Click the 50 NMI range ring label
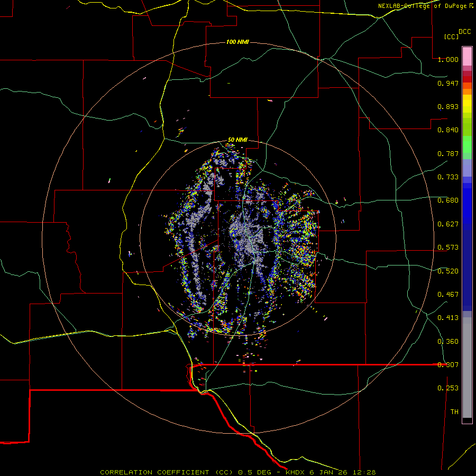The height and width of the screenshot is (476, 476). pyautogui.click(x=237, y=140)
